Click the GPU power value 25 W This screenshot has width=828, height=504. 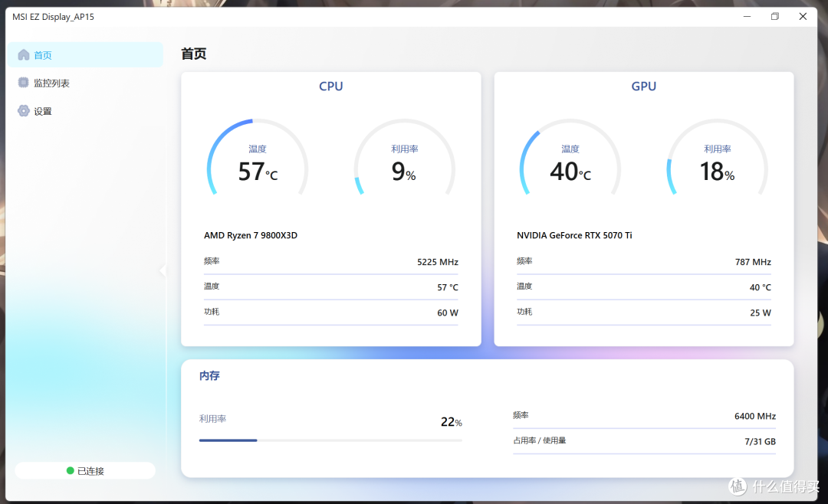(x=761, y=313)
